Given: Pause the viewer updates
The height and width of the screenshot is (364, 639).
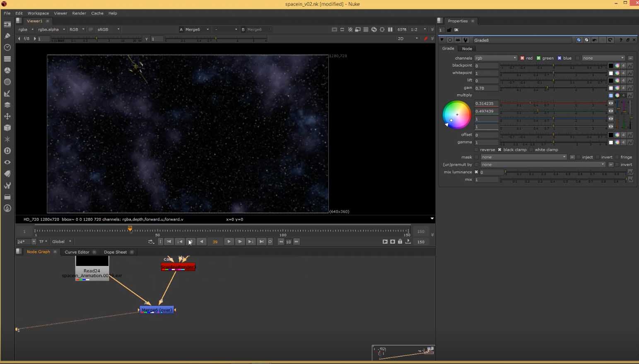Looking at the screenshot, I should (x=390, y=29).
